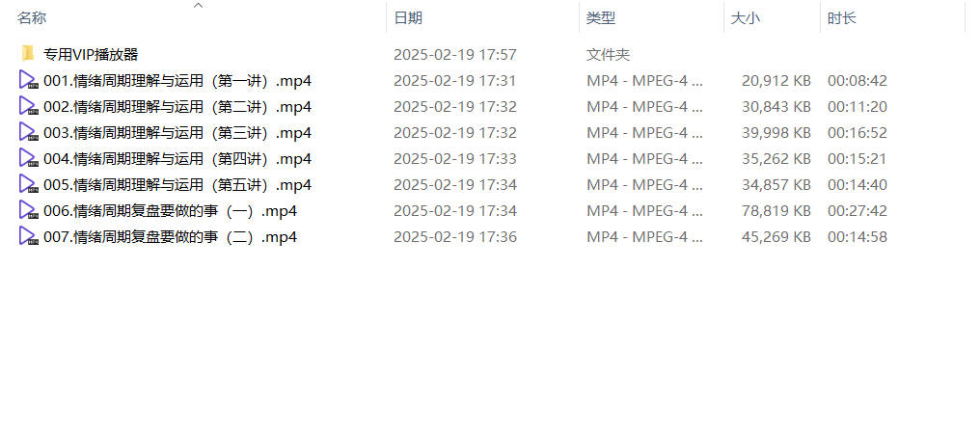The image size is (980, 430).
Task: Select the 002 video file icon
Action: tap(28, 106)
